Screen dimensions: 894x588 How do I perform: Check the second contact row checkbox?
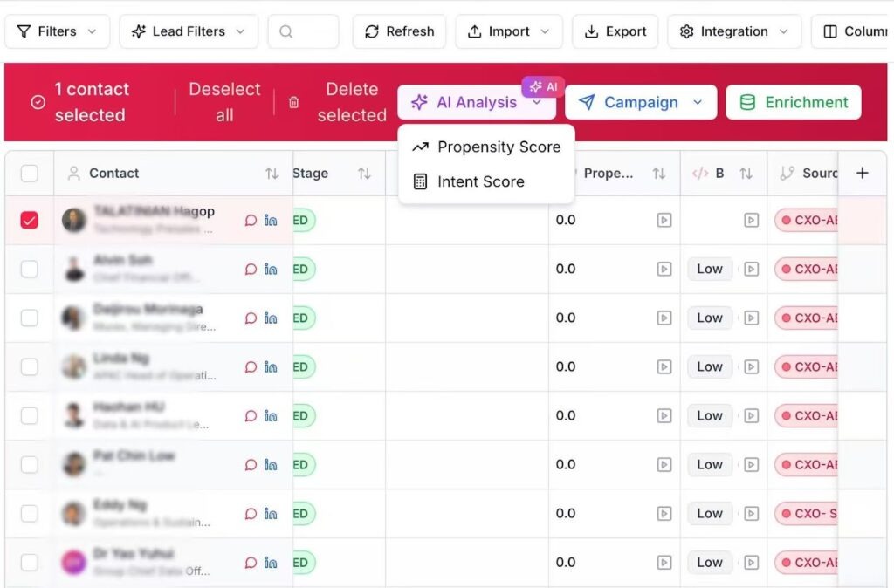click(29, 269)
